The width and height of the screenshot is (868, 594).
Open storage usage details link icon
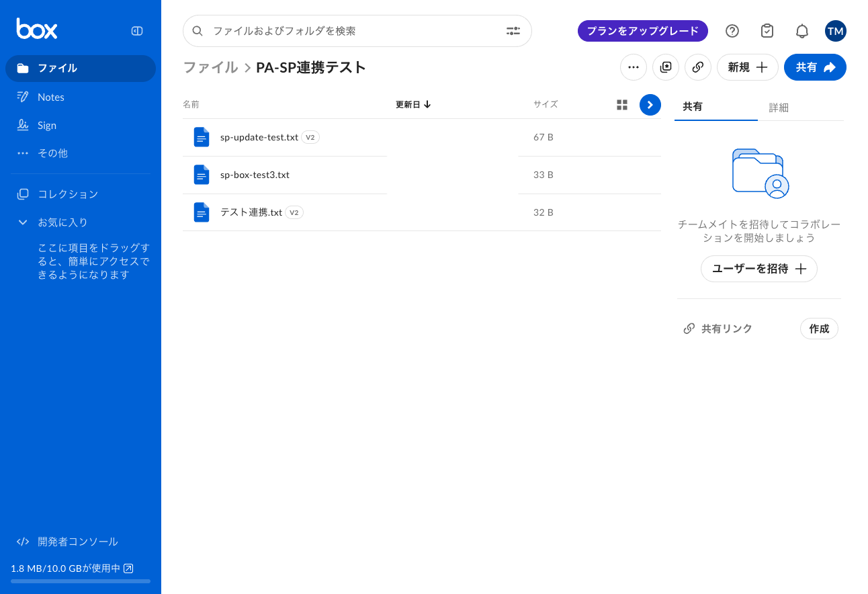click(128, 568)
